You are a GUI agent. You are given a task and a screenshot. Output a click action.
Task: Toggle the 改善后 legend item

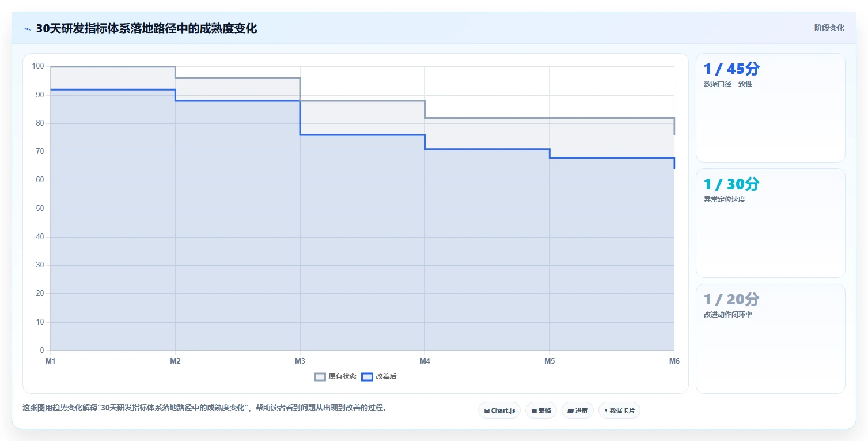(379, 376)
